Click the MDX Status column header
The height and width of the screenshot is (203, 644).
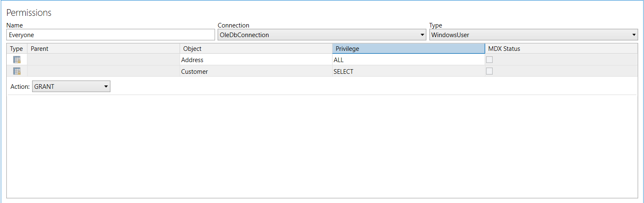[x=561, y=49]
